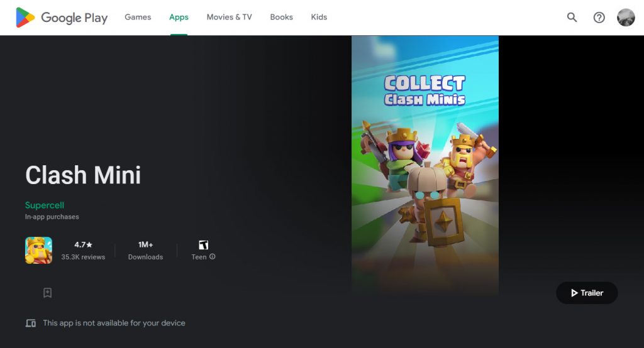Click the info icon next to Teen
This screenshot has height=348, width=644.
pyautogui.click(x=213, y=257)
